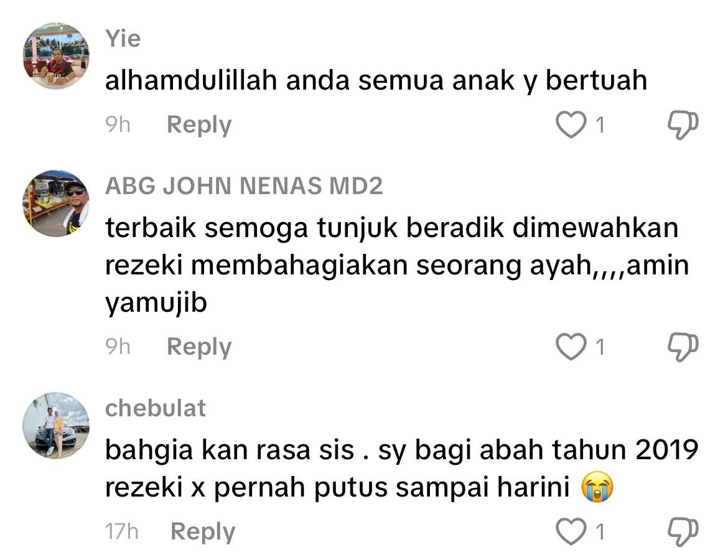Reply to ABG JOHN NENAS MD2's comment
The height and width of the screenshot is (560, 728).
[x=198, y=347]
